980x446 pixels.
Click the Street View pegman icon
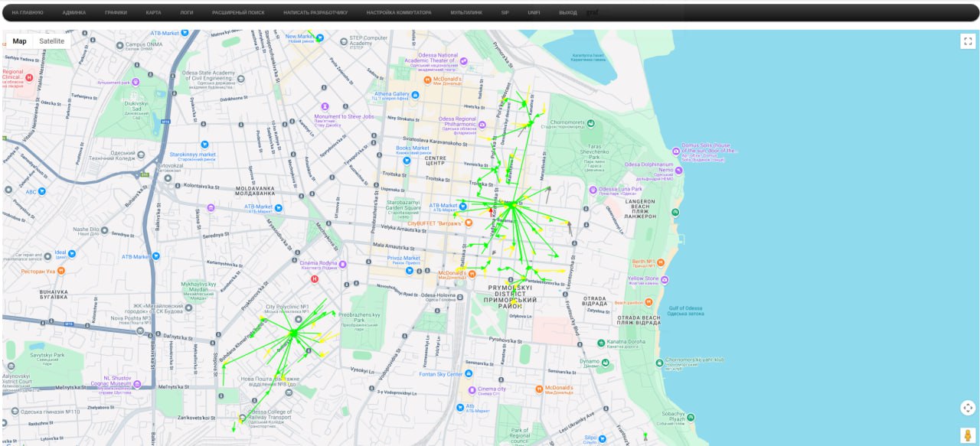968,435
